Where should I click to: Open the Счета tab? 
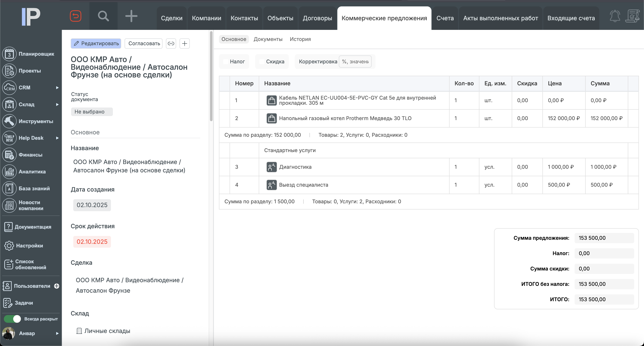tap(445, 18)
